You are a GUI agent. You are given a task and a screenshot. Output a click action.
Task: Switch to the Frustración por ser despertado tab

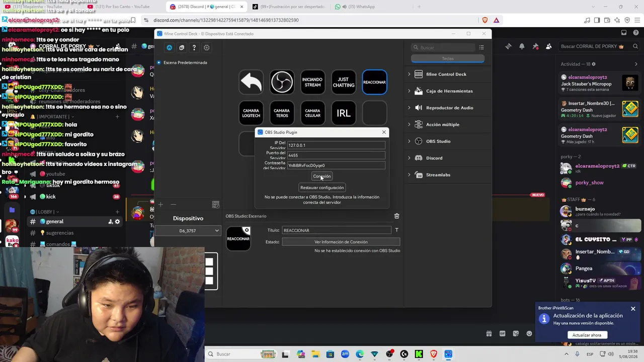(x=289, y=7)
